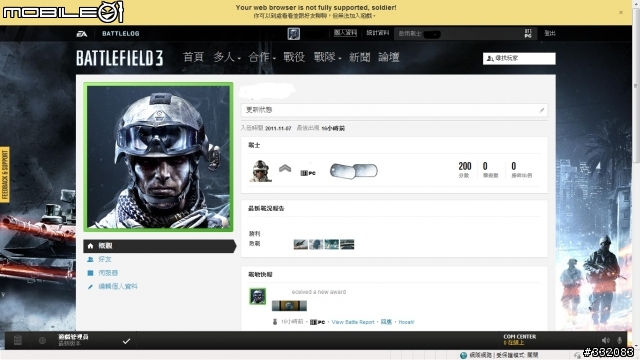This screenshot has width=640, height=360.
Task: Click the BATTLEFIELD 3 logo
Action: click(x=120, y=58)
